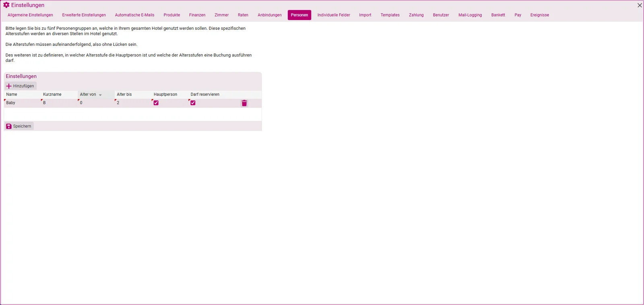Open the Raten tab

tap(243, 15)
